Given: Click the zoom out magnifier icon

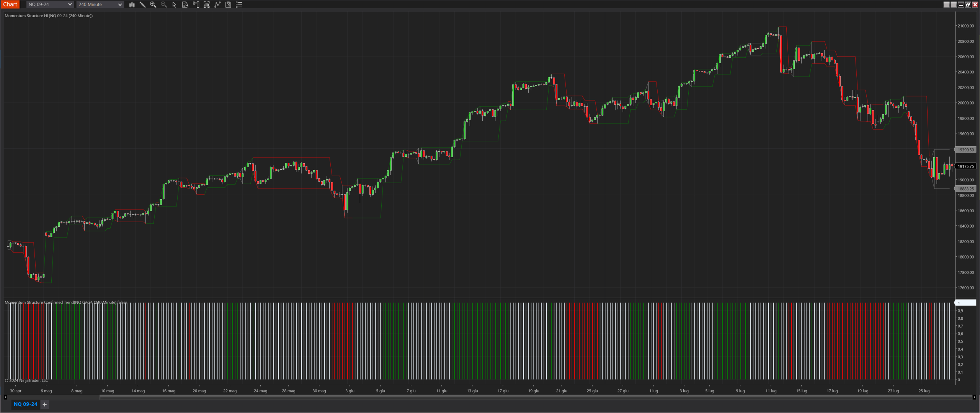Looking at the screenshot, I should [x=164, y=5].
